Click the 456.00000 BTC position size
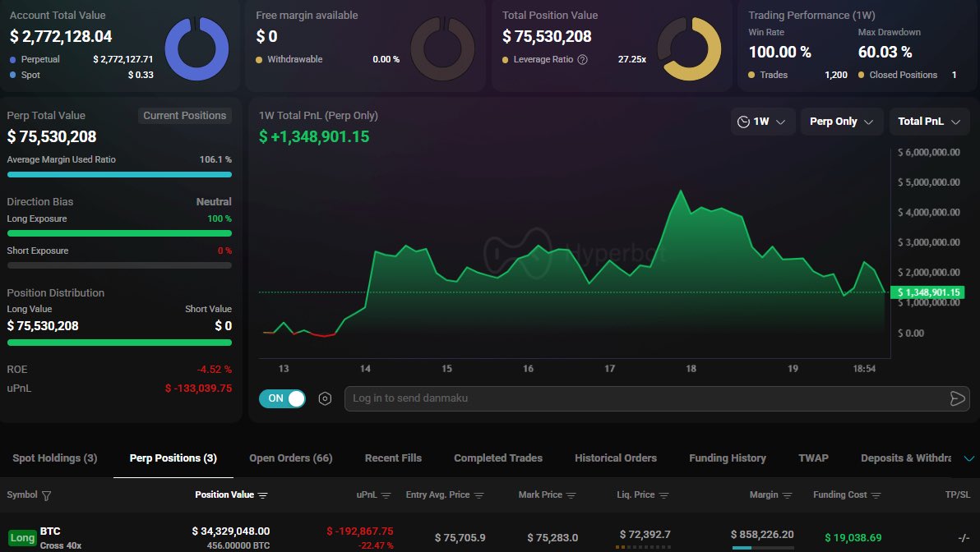980x552 pixels. click(238, 545)
